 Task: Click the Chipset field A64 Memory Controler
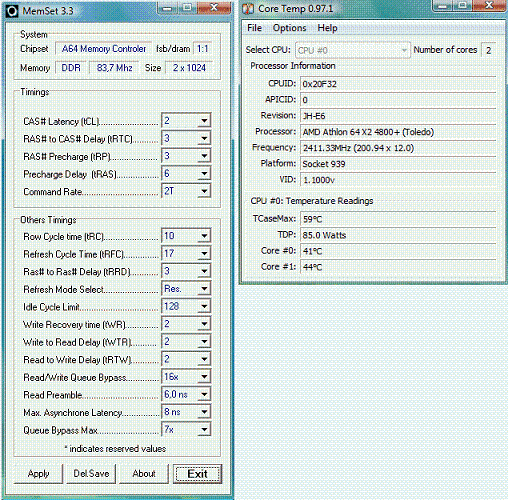coord(104,49)
